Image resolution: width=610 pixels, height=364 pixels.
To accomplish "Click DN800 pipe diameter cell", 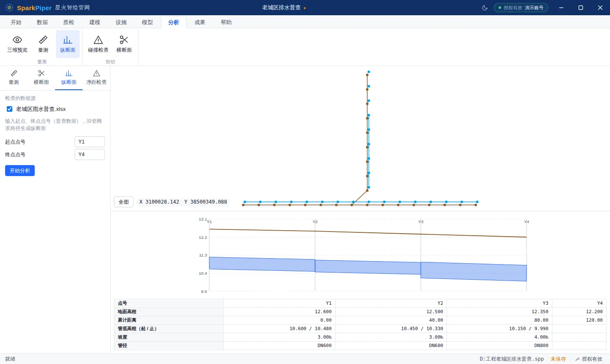I will point(499,345).
